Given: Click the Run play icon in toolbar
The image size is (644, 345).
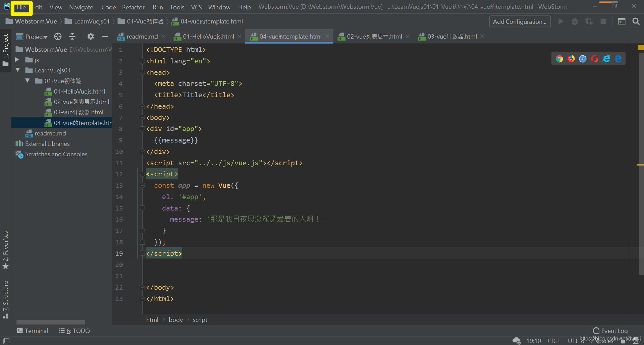Looking at the screenshot, I should pyautogui.click(x=560, y=21).
